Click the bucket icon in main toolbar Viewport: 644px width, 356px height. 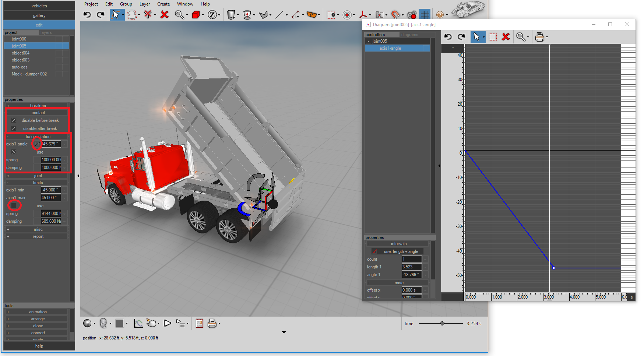(231, 15)
